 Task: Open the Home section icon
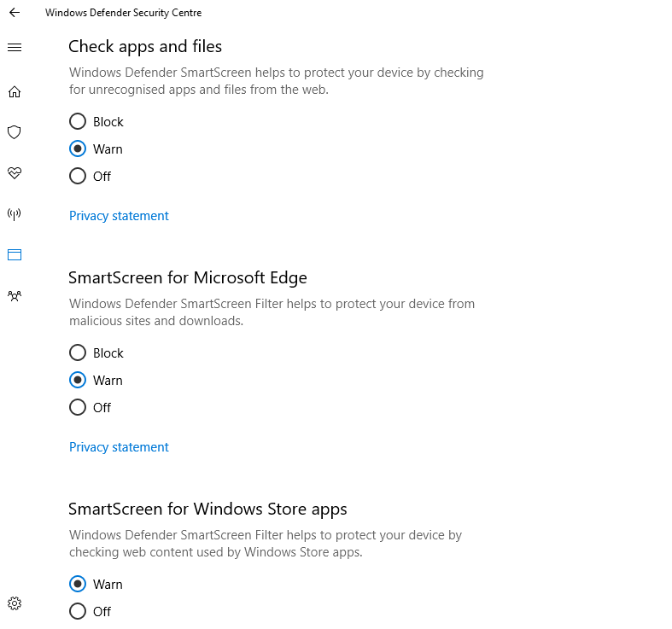15,92
